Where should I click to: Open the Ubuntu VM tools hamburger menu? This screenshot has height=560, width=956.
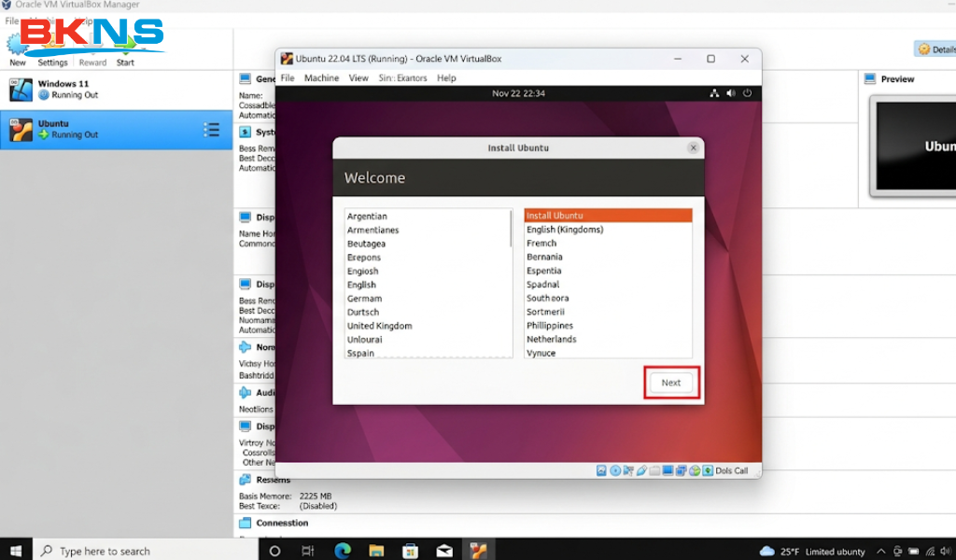click(211, 129)
